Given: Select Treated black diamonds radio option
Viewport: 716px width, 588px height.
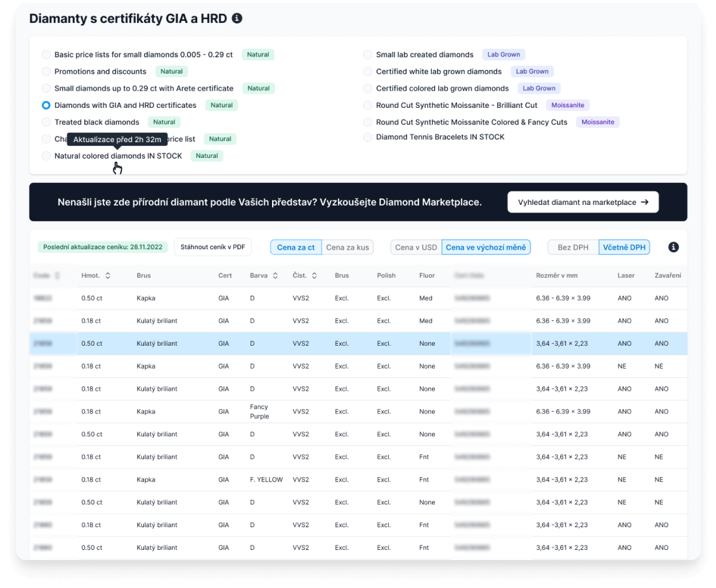Looking at the screenshot, I should tap(46, 122).
